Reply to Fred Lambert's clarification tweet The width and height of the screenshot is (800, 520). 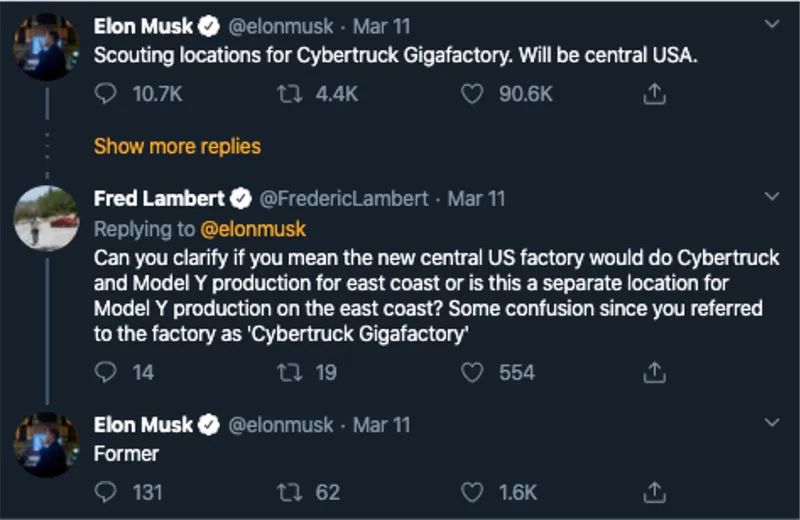click(x=105, y=373)
